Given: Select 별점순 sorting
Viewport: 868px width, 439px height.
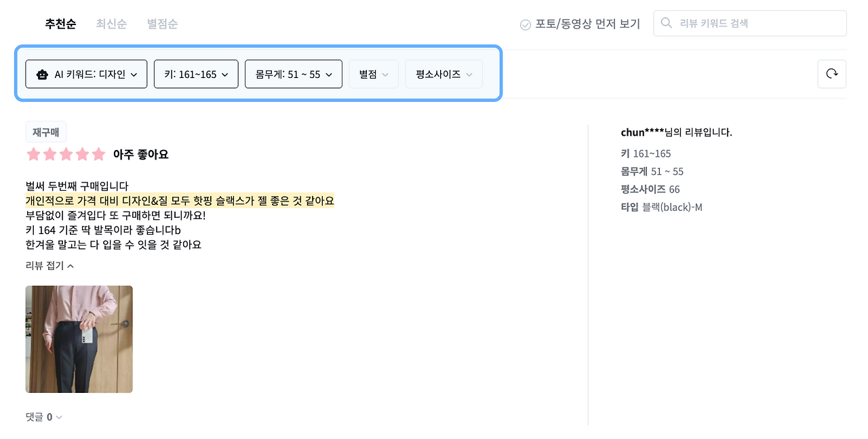Looking at the screenshot, I should pos(162,23).
